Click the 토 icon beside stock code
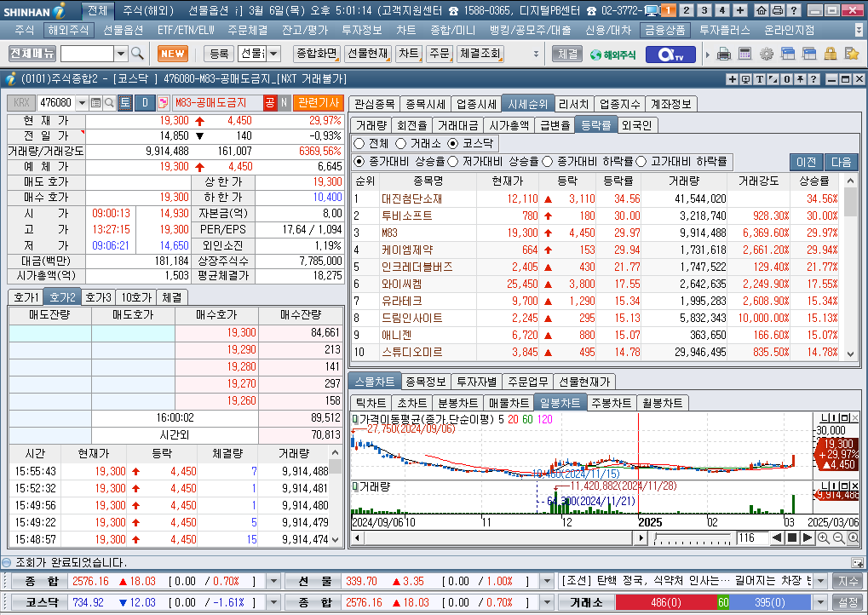Screen dimensions: 868x615 (x=125, y=102)
